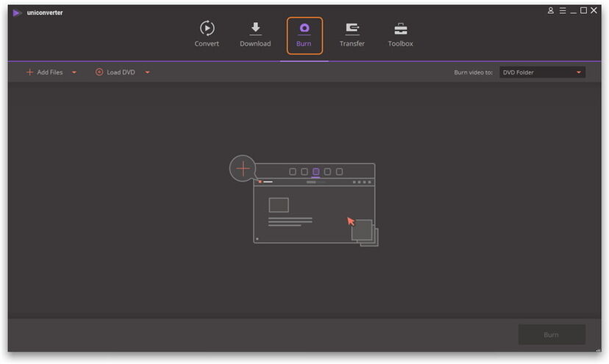Click the uniconverter logo icon

tap(16, 13)
